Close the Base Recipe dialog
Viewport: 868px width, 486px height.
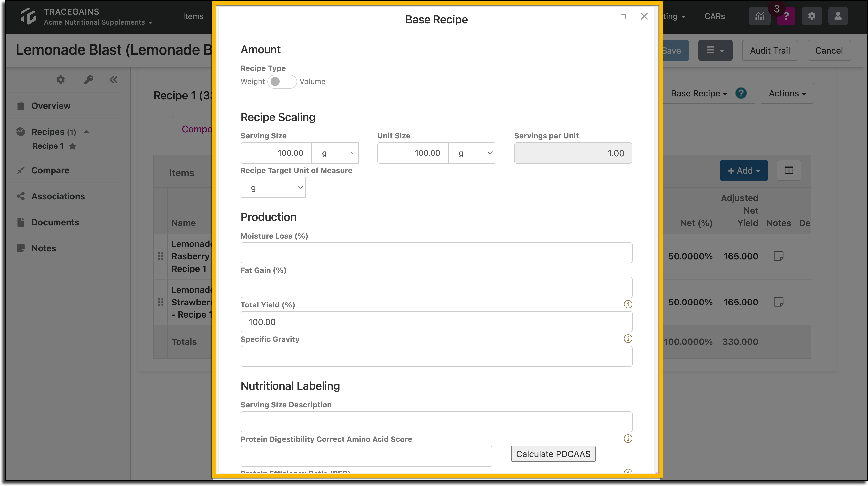click(x=644, y=16)
